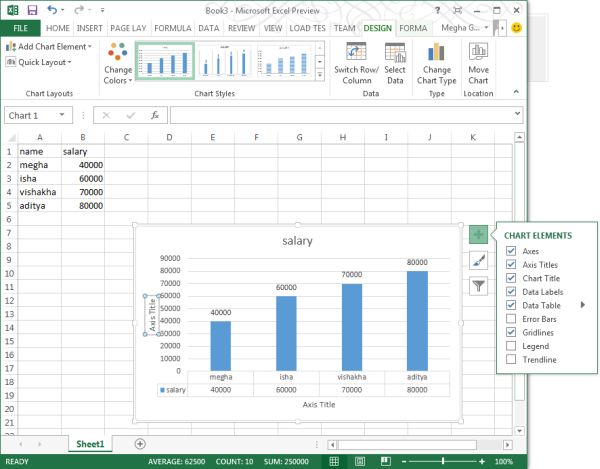
Task: Uncheck the Chart Title checkbox
Action: point(511,278)
